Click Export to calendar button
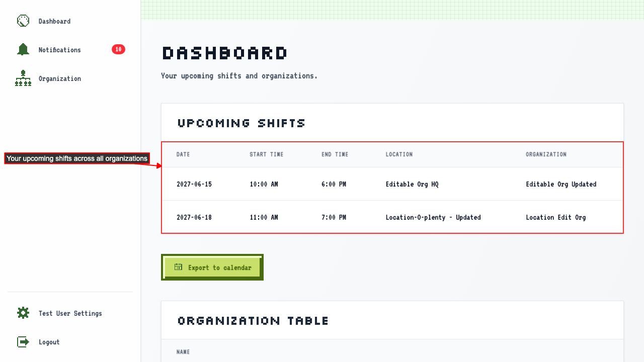644x362 pixels. tap(212, 267)
